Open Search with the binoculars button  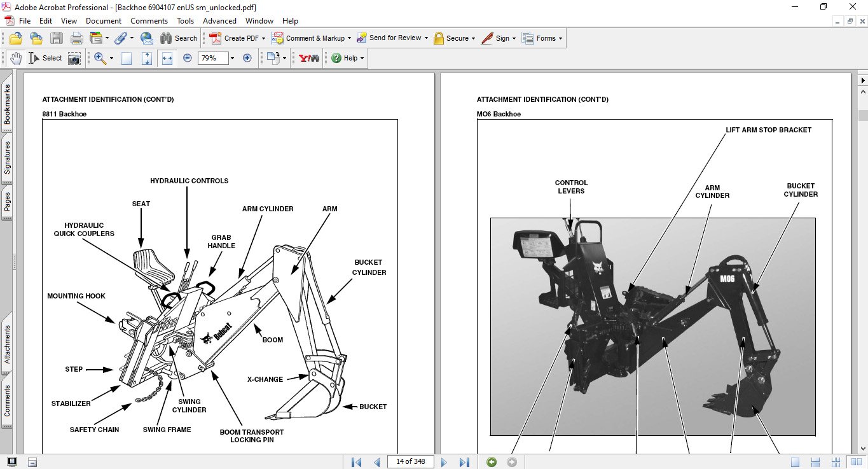pyautogui.click(x=179, y=38)
